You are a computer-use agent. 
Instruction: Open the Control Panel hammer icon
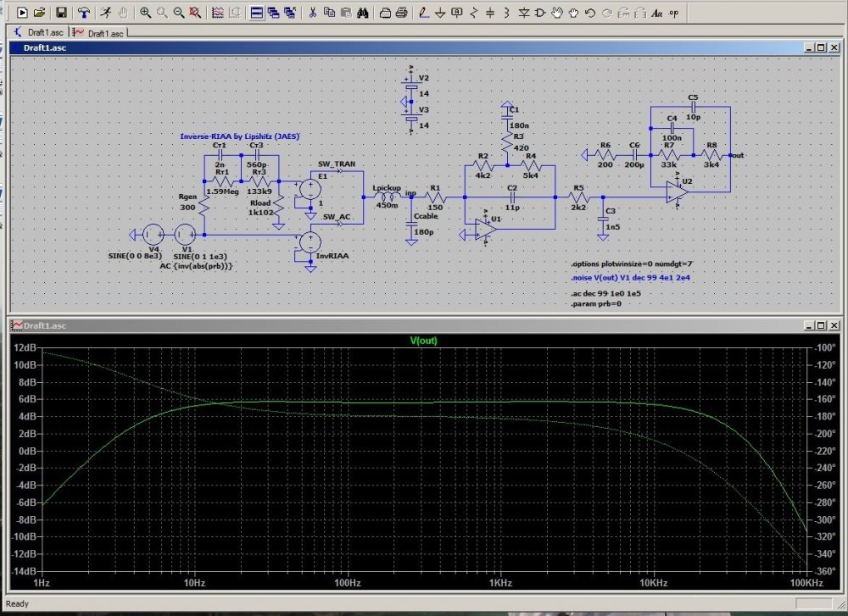[83, 13]
